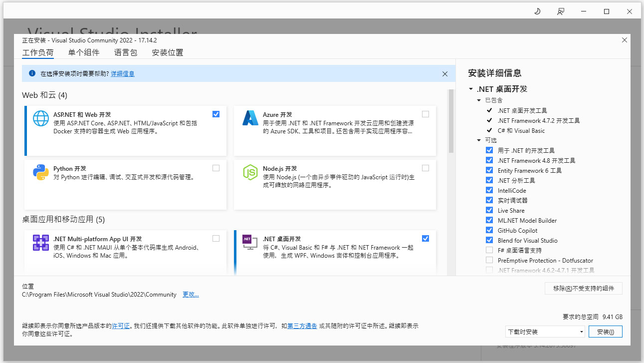Viewport: 644px width, 363px height.
Task: Click the 桌面应用和移动应用 (5) heading
Action: click(63, 219)
